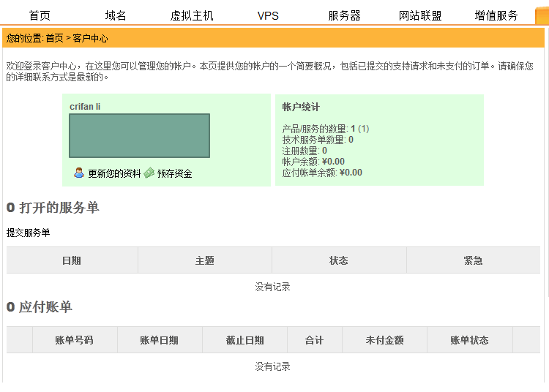
Task: Open the 首页 navigation tab
Action: pyautogui.click(x=40, y=15)
